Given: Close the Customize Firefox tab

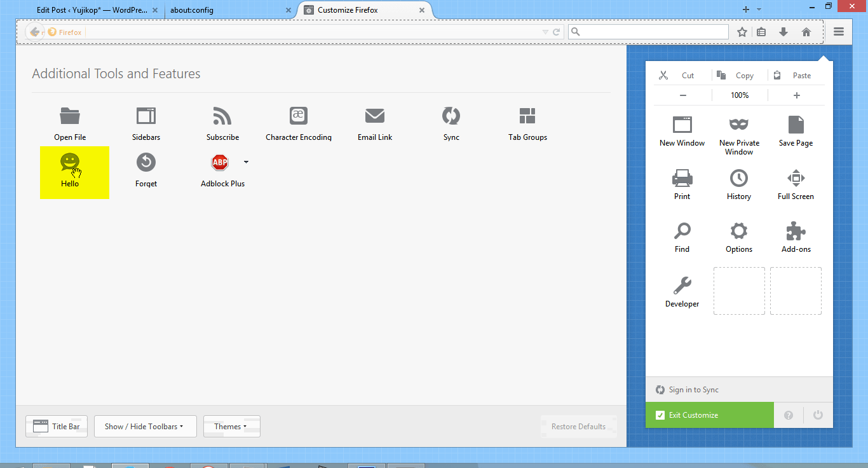Looking at the screenshot, I should pyautogui.click(x=422, y=10).
